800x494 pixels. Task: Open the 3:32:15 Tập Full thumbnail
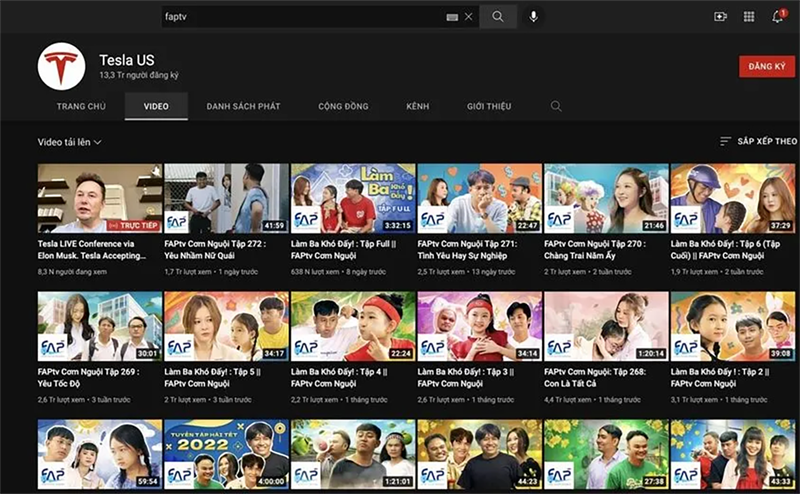(353, 198)
